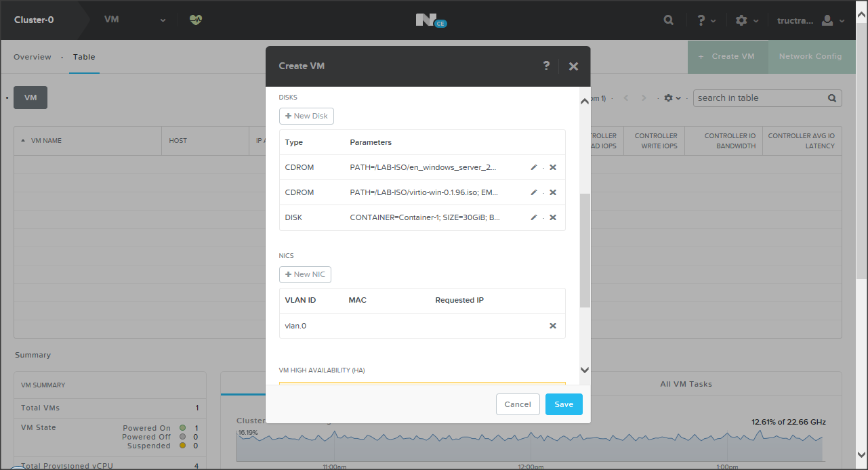Edit the Windows Server CDROM disk entry

[x=534, y=167]
